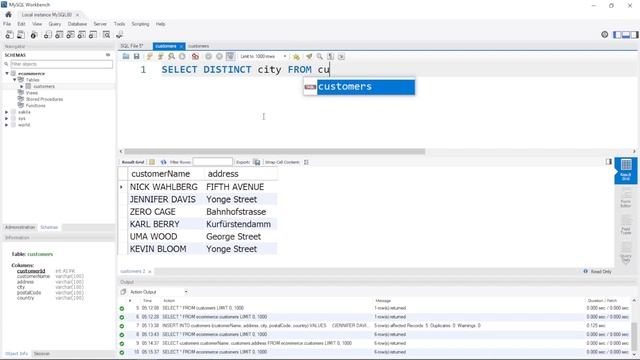The height and width of the screenshot is (360, 640).
Task: Open the File menu
Action: pyautogui.click(x=7, y=24)
